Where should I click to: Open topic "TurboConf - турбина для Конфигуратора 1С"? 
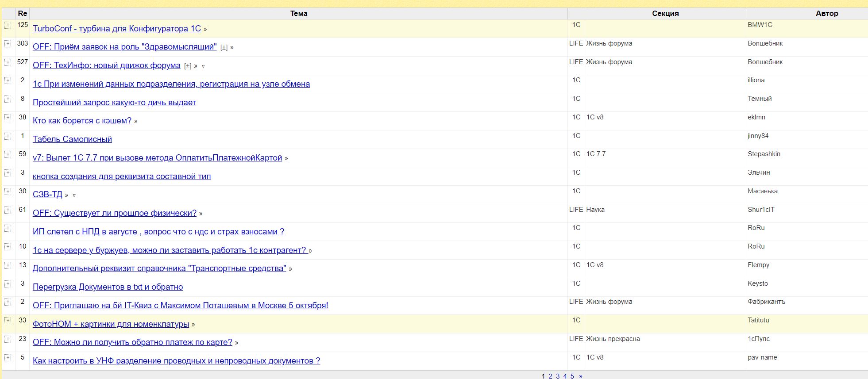117,29
